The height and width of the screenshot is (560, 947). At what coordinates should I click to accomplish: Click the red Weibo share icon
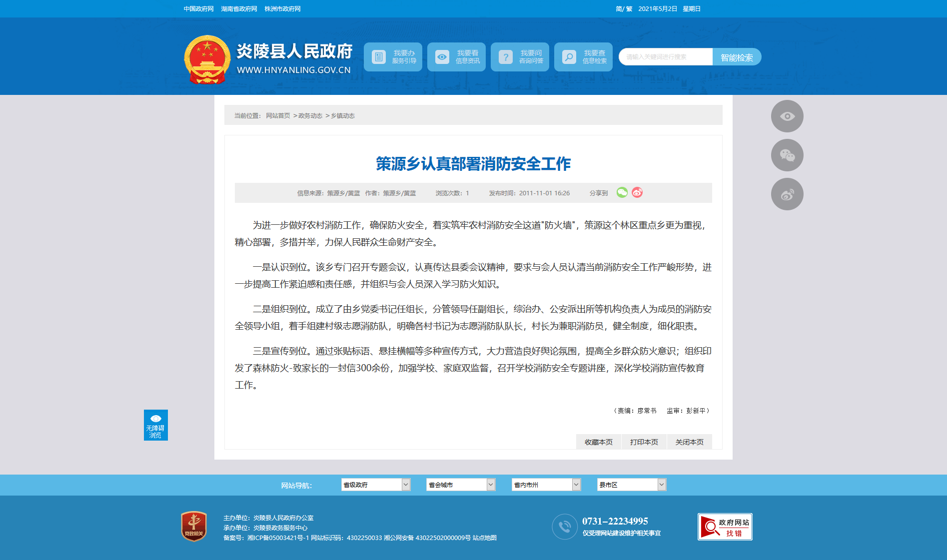point(637,193)
